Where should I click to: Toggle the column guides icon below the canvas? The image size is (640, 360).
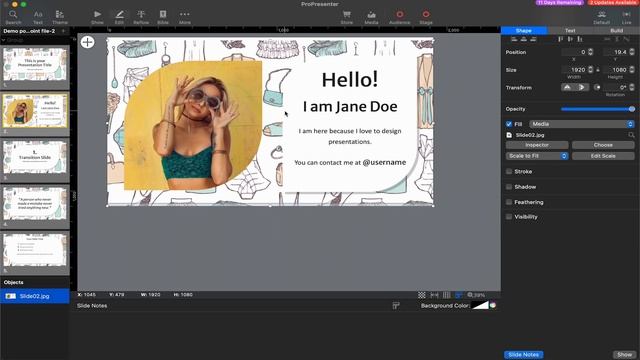pos(447,295)
